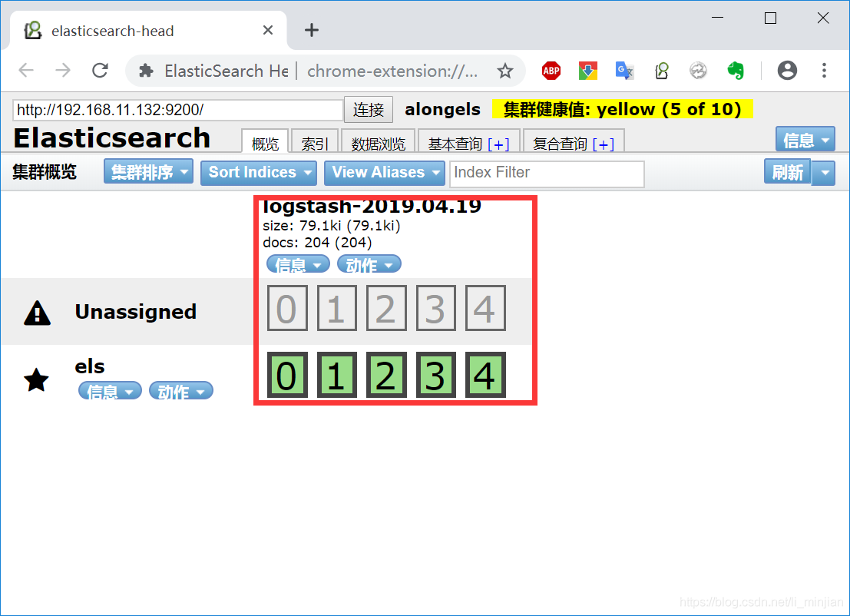
Task: Open logstash index 动作 dropdown
Action: (369, 265)
